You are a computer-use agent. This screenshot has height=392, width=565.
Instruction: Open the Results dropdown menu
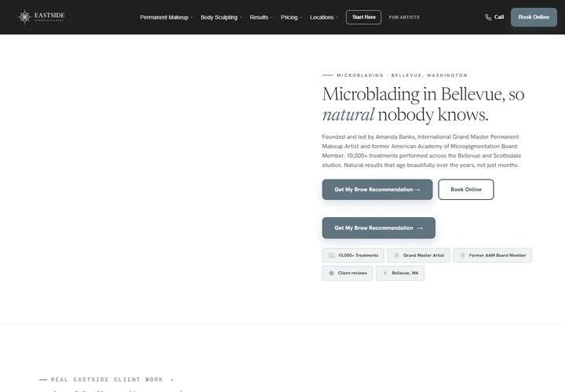coord(261,17)
